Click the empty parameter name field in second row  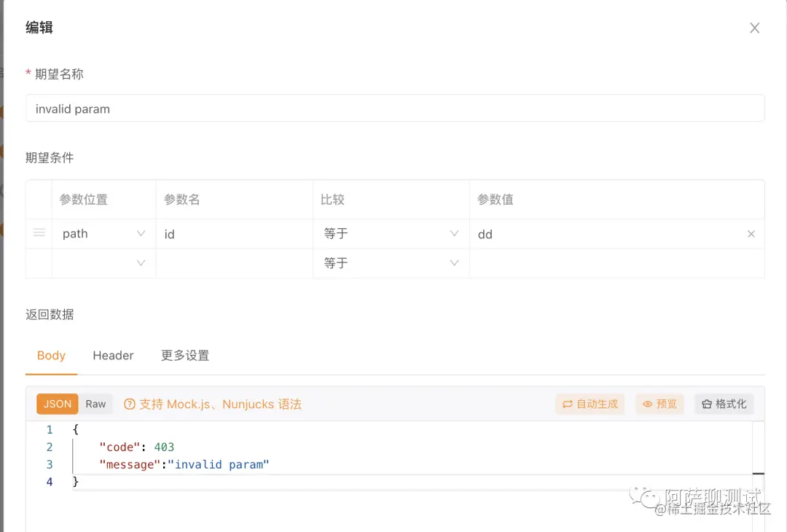[x=235, y=264]
